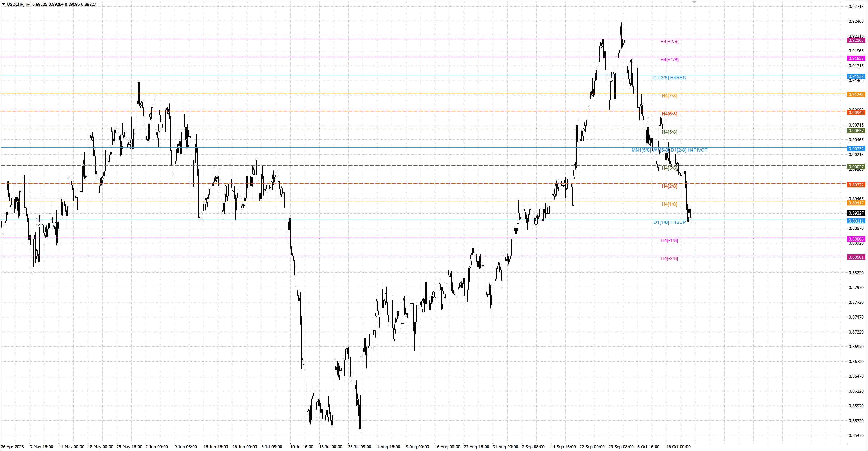Click the 10 Jul 16:00 time label

tap(302, 447)
